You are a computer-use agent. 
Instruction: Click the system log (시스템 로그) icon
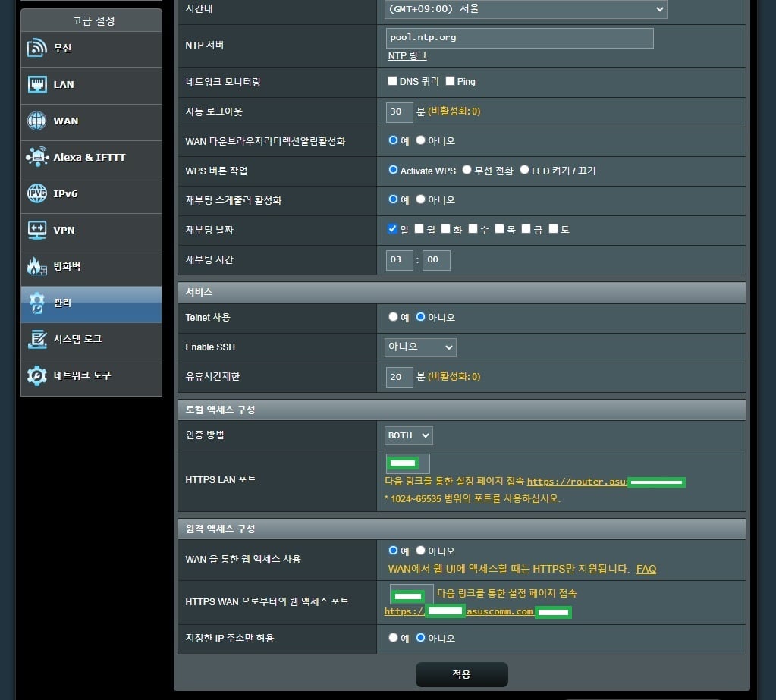37,339
